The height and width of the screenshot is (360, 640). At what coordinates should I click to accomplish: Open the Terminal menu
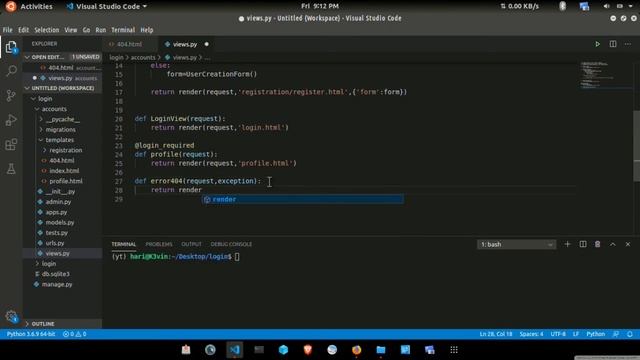pyautogui.click(x=123, y=30)
